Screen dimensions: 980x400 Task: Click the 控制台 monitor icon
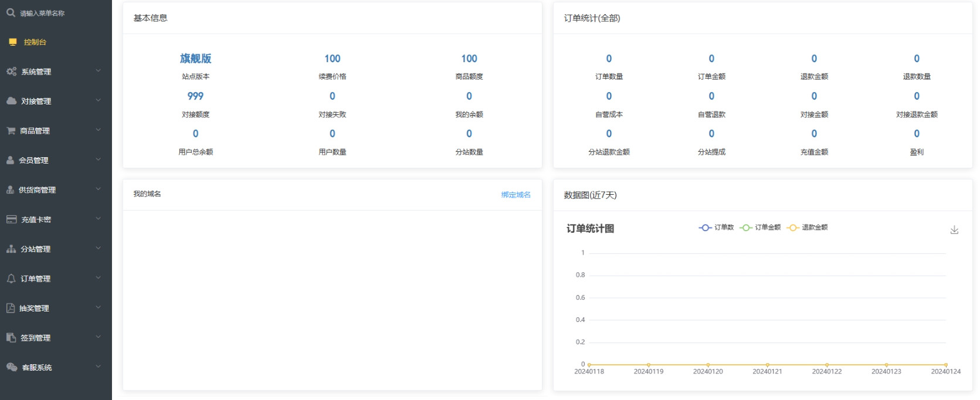click(12, 42)
